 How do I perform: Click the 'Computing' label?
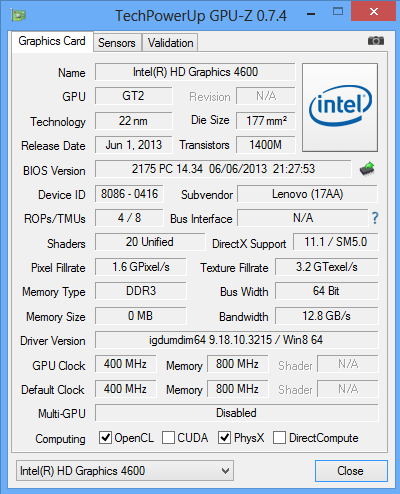60,439
